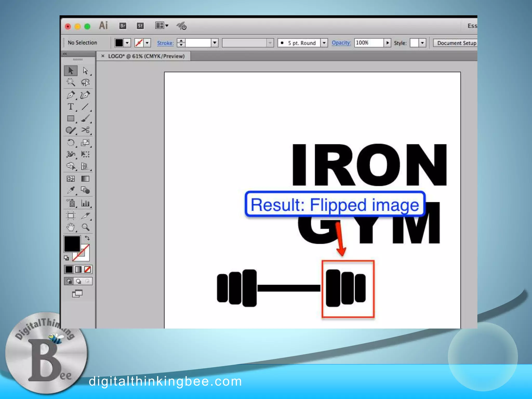Open the Opacity panel link
This screenshot has height=399, width=532.
341,43
